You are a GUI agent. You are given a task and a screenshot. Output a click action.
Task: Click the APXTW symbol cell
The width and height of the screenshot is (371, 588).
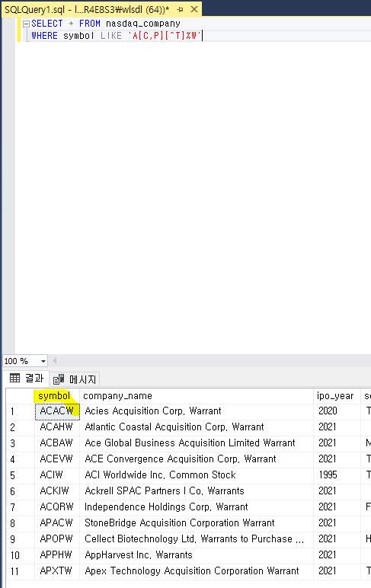point(57,571)
